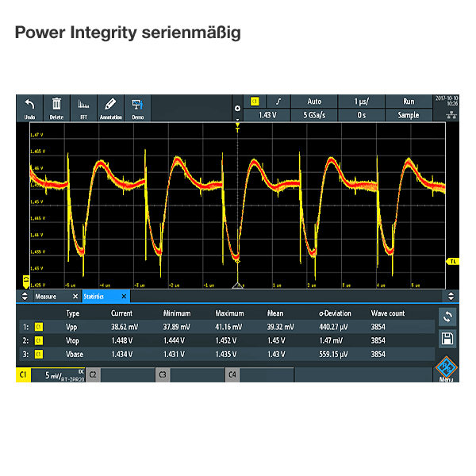Screen dimensions: 476x476
Task: Click the σ-Deviation column header
Action: click(335, 313)
